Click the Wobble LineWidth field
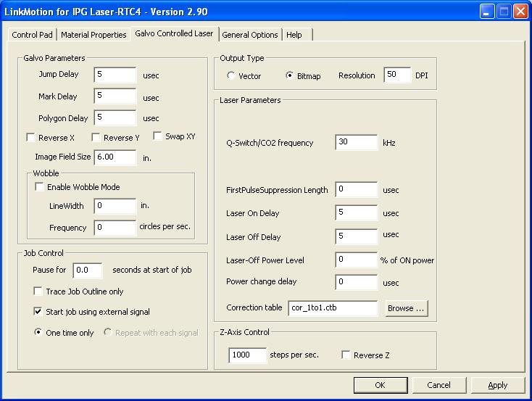Image resolution: width=532 pixels, height=401 pixels. point(115,206)
